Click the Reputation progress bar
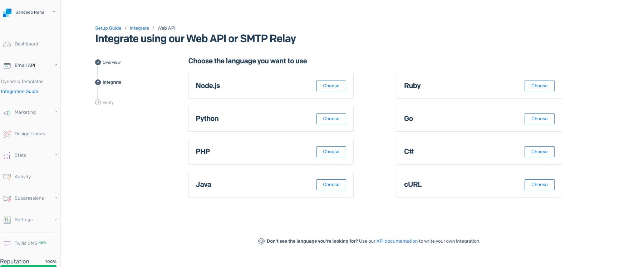Viewport: 644px width, 267px height. coord(28,266)
